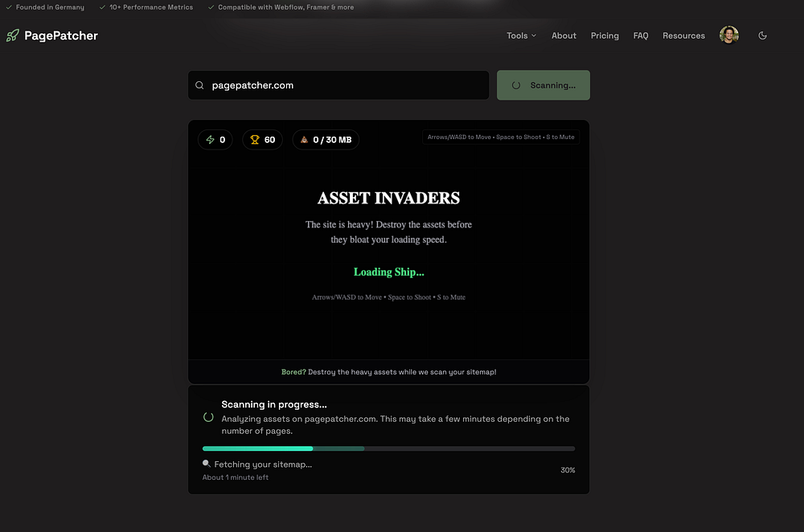Toggle dark mode with moon icon
This screenshot has width=804, height=532.
pyautogui.click(x=762, y=35)
